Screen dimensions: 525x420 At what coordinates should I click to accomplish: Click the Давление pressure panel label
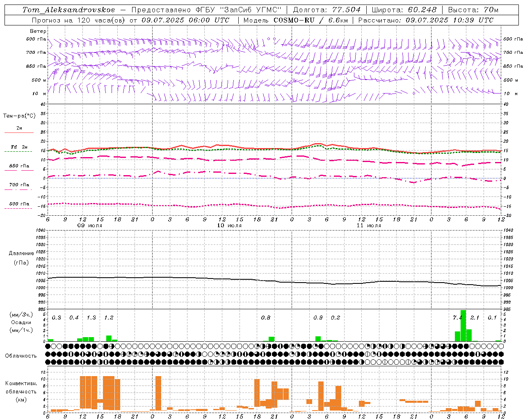(x=21, y=253)
